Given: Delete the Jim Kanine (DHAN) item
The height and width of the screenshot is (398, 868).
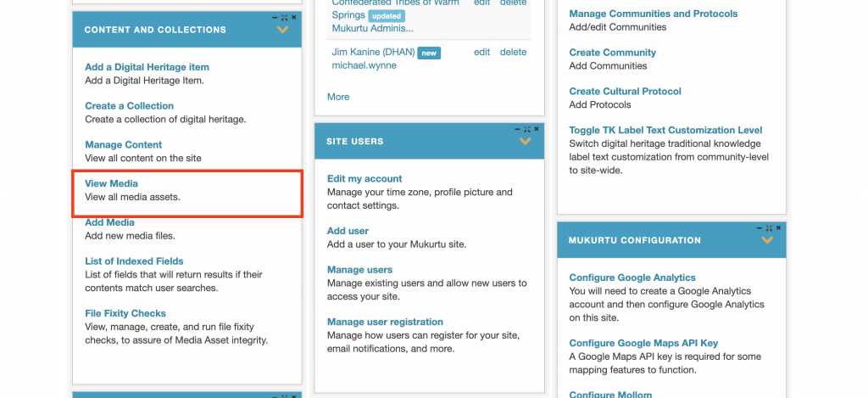Looking at the screenshot, I should 513,52.
